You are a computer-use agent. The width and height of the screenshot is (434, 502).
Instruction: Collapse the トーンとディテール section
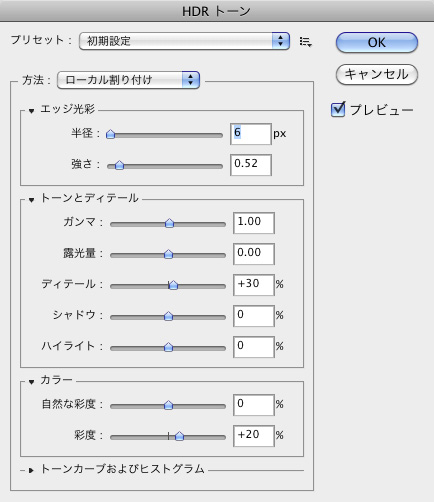click(x=31, y=200)
